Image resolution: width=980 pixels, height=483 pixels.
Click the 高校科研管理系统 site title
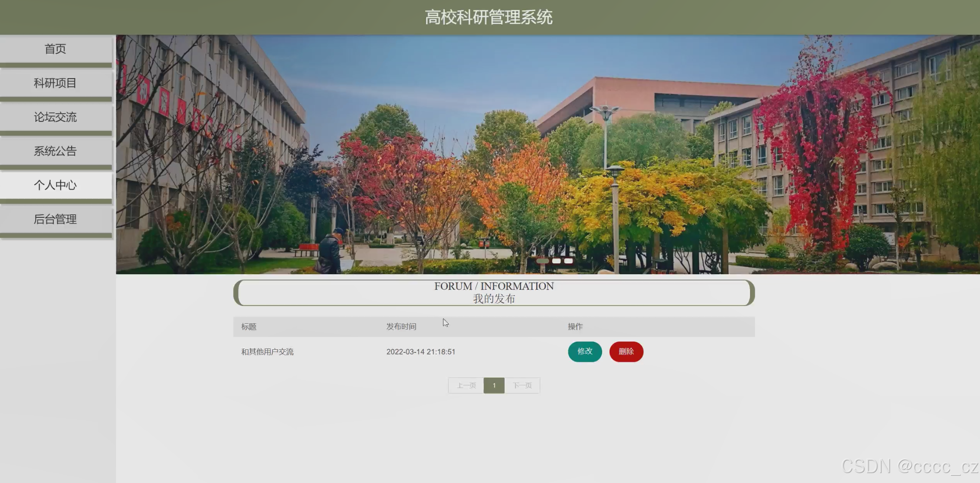click(x=488, y=17)
